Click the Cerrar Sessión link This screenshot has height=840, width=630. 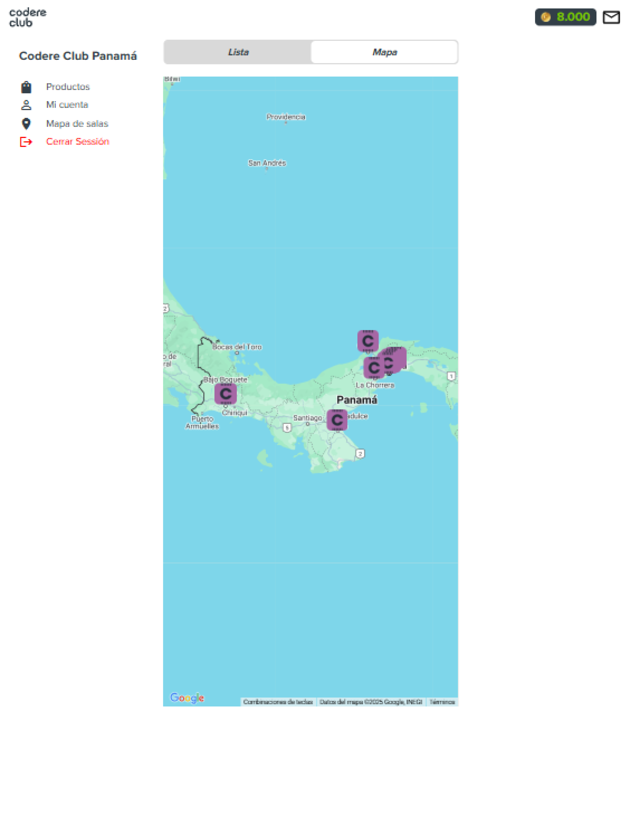[78, 141]
